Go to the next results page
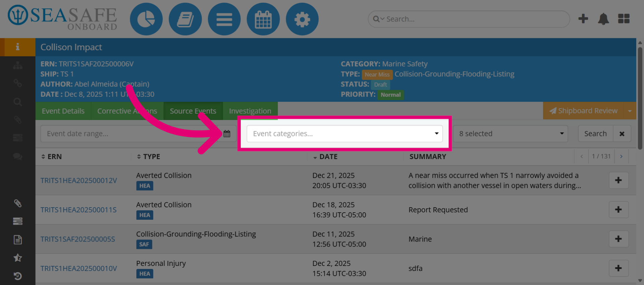 tap(621, 156)
